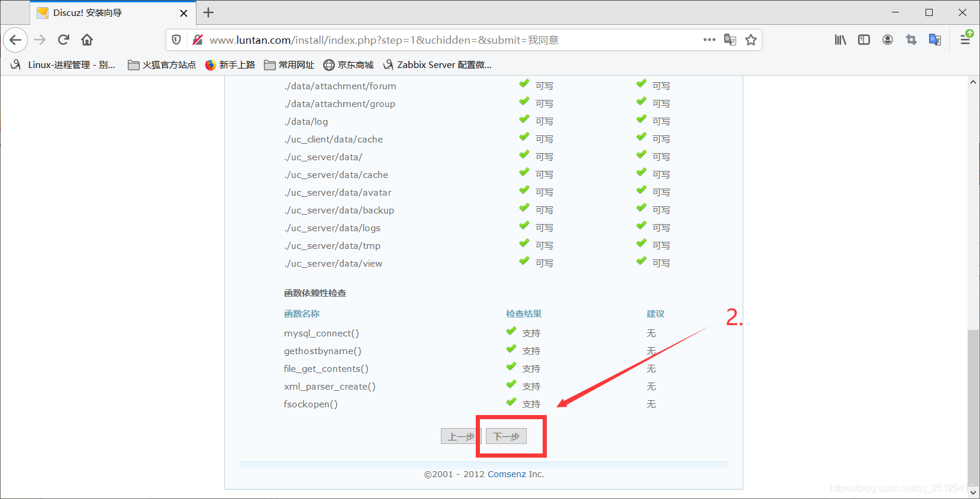The image size is (980, 499).
Task: Select gethostbyname() function name
Action: click(323, 351)
